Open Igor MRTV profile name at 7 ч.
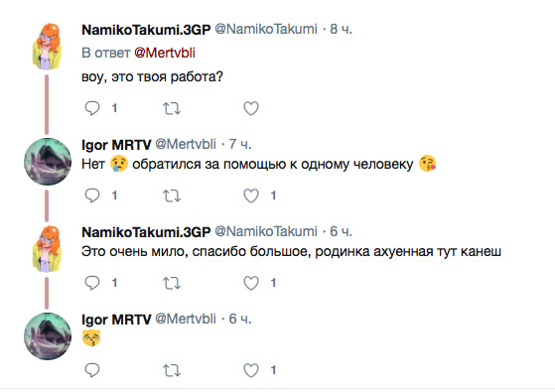The height and width of the screenshot is (392, 555). [116, 144]
